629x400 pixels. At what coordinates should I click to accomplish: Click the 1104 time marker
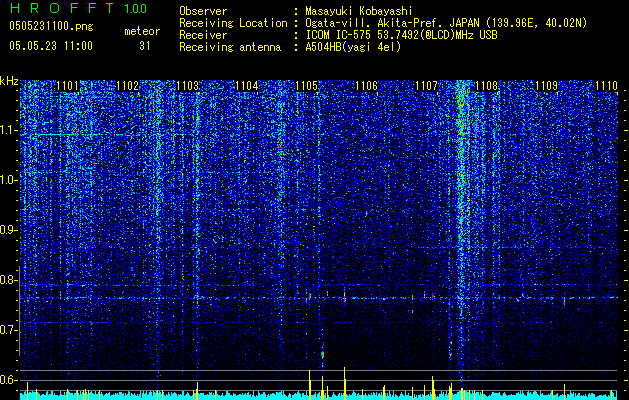point(247,86)
